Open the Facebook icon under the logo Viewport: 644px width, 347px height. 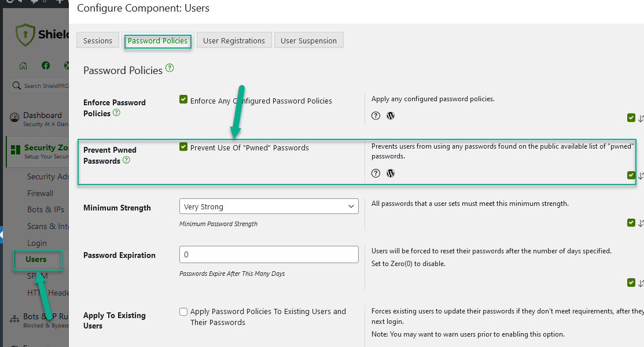point(45,65)
